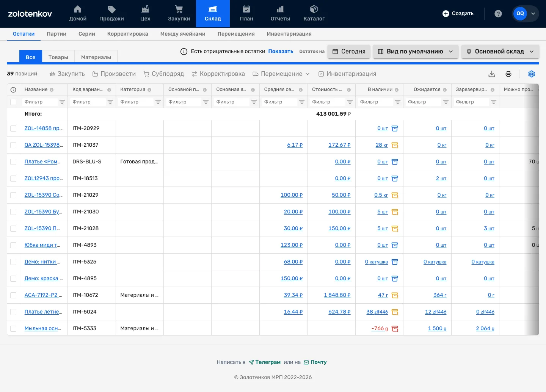Toggle the select-all checkbox in filter row
The height and width of the screenshot is (392, 546).
[13, 102]
